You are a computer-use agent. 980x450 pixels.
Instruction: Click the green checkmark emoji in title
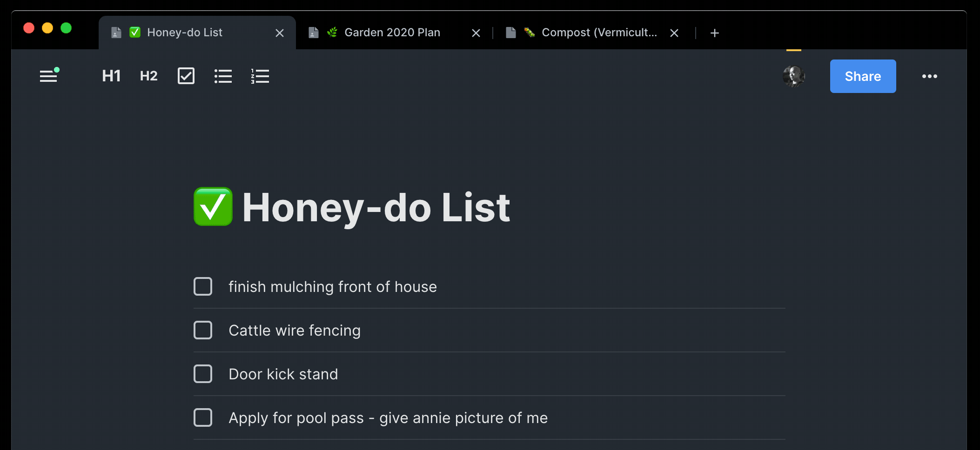[x=213, y=206]
